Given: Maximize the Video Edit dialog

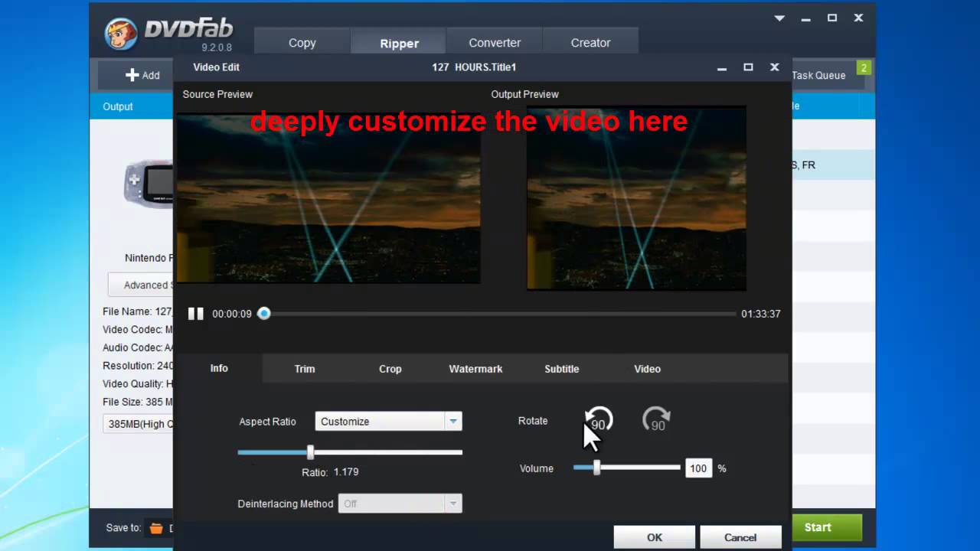Looking at the screenshot, I should pyautogui.click(x=748, y=67).
